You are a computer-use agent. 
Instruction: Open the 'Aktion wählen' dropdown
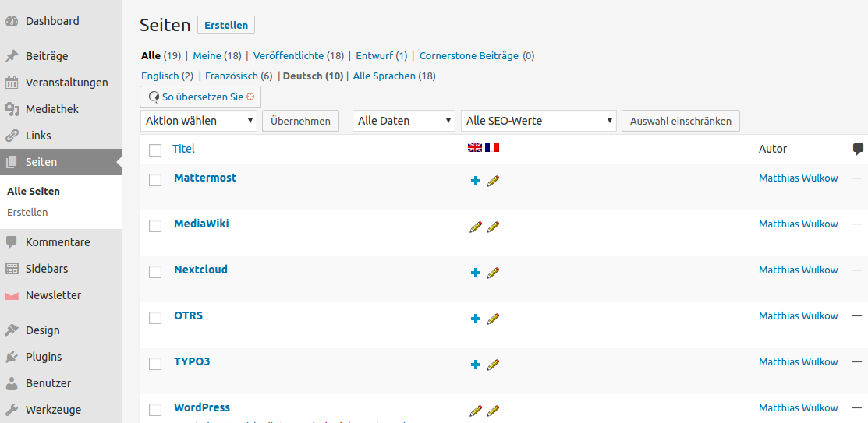[199, 121]
